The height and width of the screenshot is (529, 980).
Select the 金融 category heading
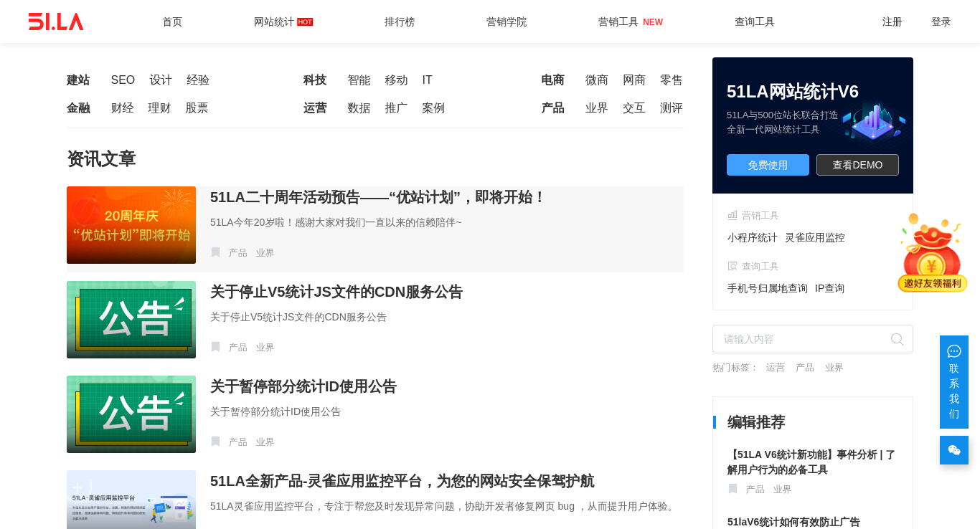click(x=78, y=108)
